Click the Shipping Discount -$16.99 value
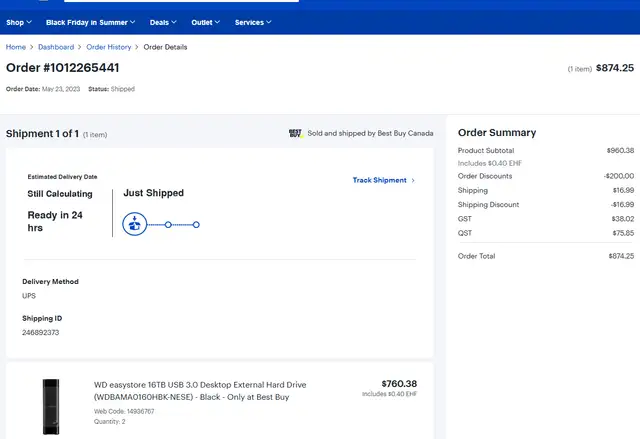Screen dimensions: 640x439 tap(622, 205)
